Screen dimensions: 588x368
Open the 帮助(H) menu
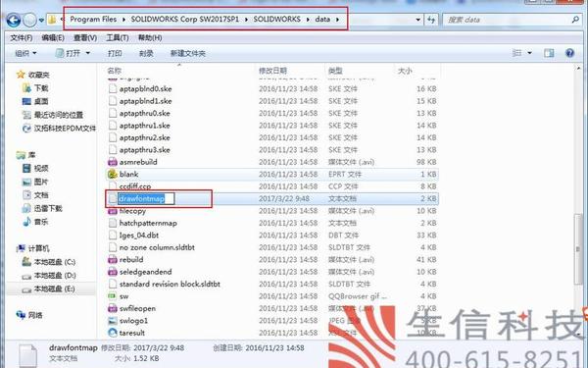pyautogui.click(x=150, y=38)
